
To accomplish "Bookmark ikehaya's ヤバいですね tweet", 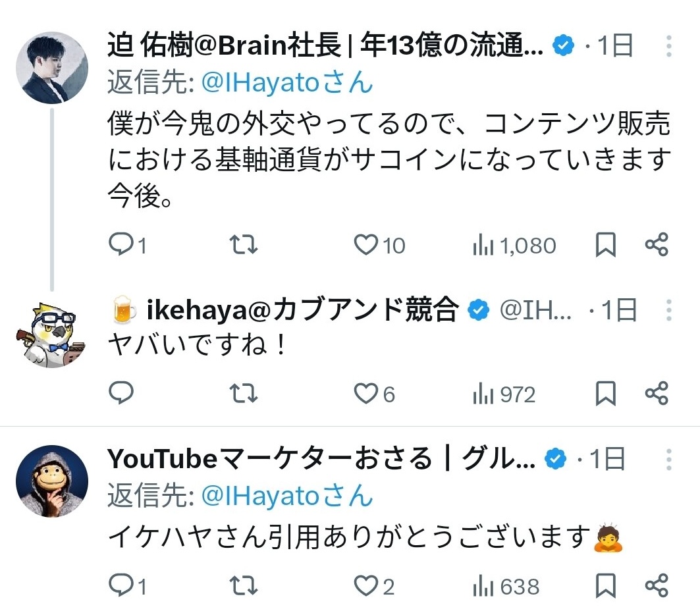I will pos(605,394).
